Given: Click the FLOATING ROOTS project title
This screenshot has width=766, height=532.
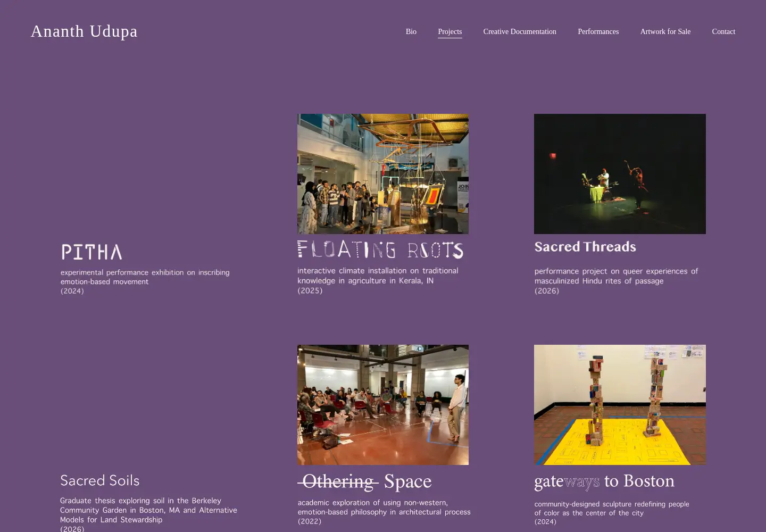Looking at the screenshot, I should (380, 250).
